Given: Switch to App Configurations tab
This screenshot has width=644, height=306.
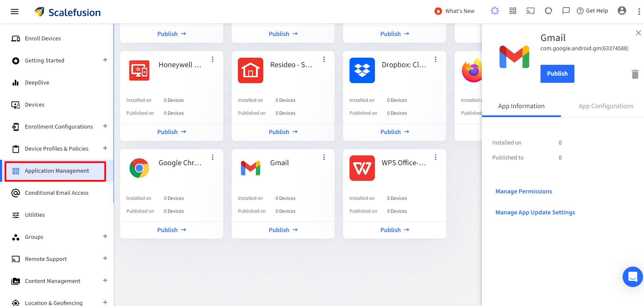Looking at the screenshot, I should [x=606, y=106].
